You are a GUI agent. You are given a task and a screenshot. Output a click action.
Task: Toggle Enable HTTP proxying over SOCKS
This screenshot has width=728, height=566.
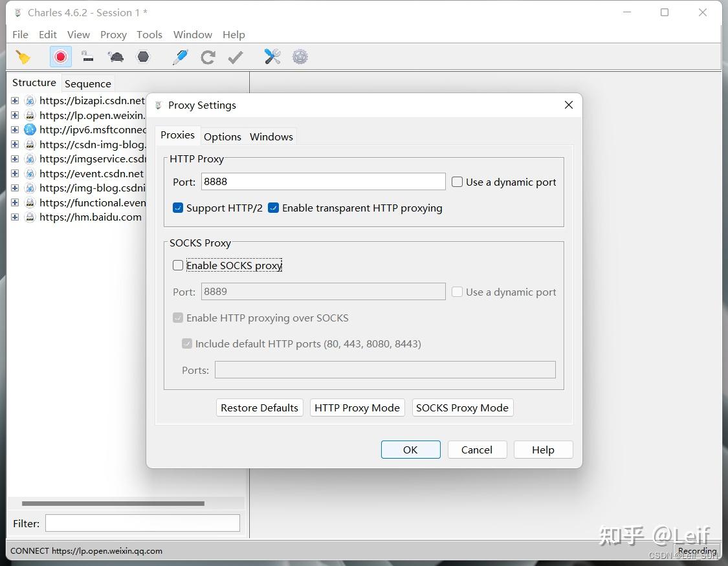[x=178, y=318]
